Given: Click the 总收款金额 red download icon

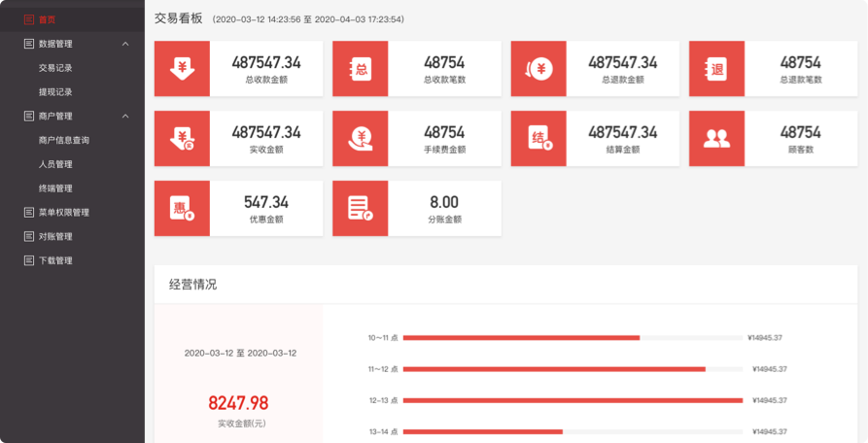Looking at the screenshot, I should click(x=182, y=69).
